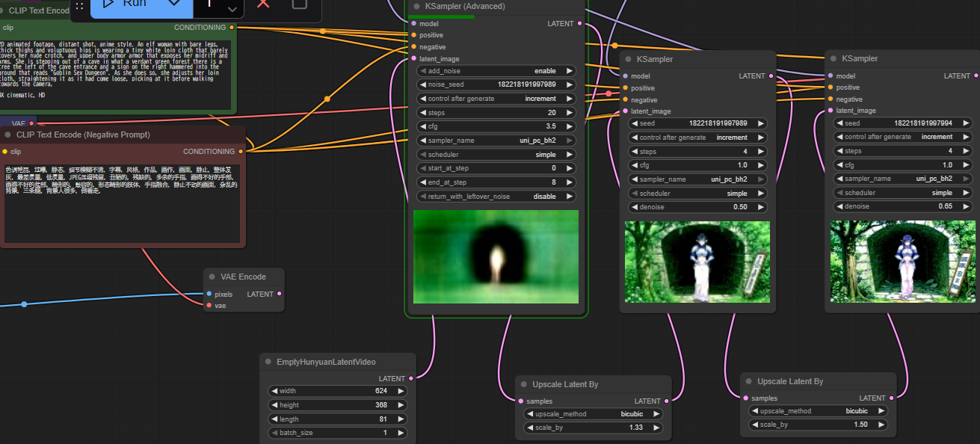Click the red X cancel icon
The width and height of the screenshot is (980, 444).
[263, 4]
